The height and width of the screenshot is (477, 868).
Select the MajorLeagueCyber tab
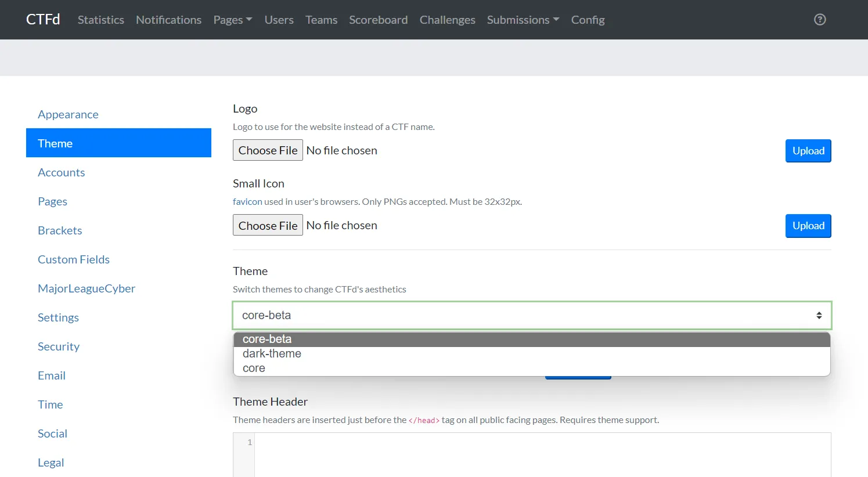click(87, 288)
